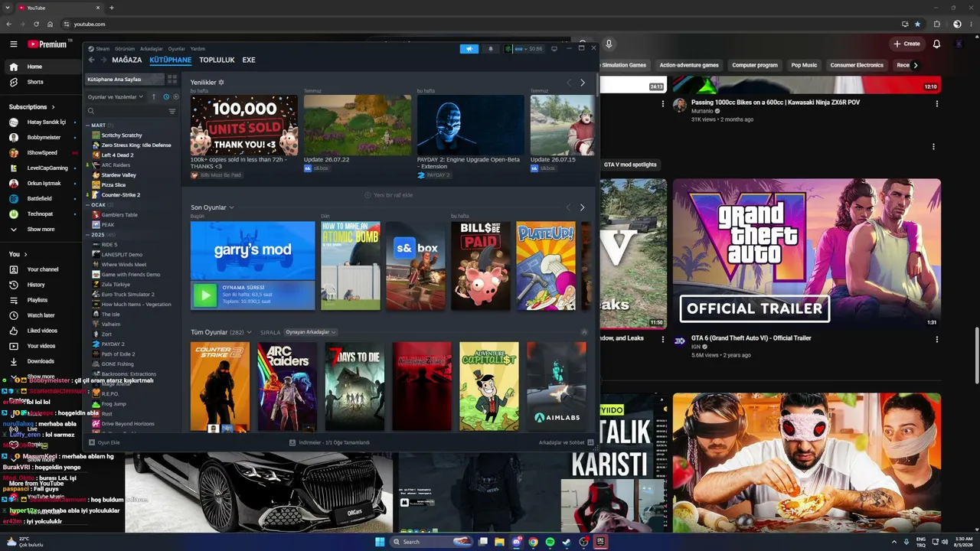Viewport: 980px width, 551px height.
Task: Open Discord from taskbar
Action: pos(517,542)
